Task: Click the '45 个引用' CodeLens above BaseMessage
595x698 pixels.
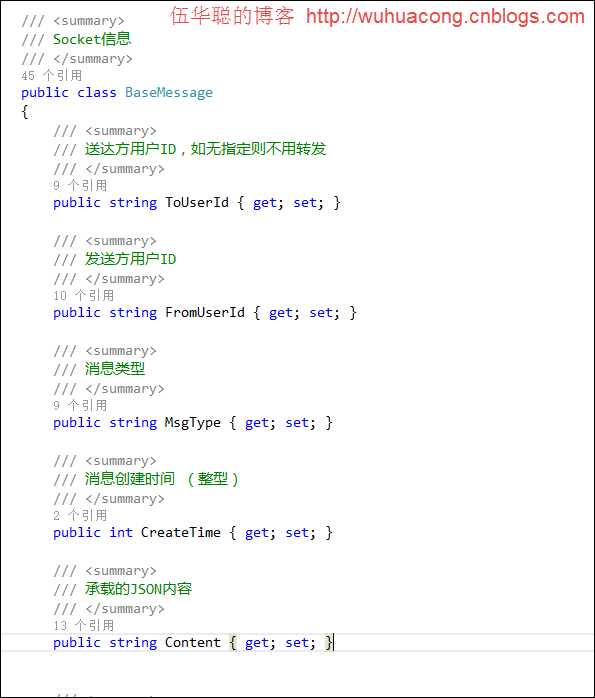Action: click(x=52, y=76)
